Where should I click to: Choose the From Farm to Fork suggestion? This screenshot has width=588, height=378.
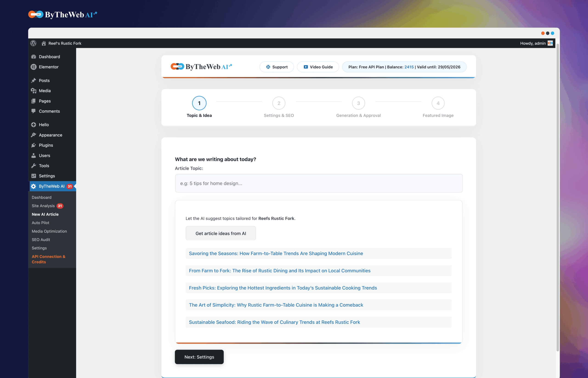point(319,271)
